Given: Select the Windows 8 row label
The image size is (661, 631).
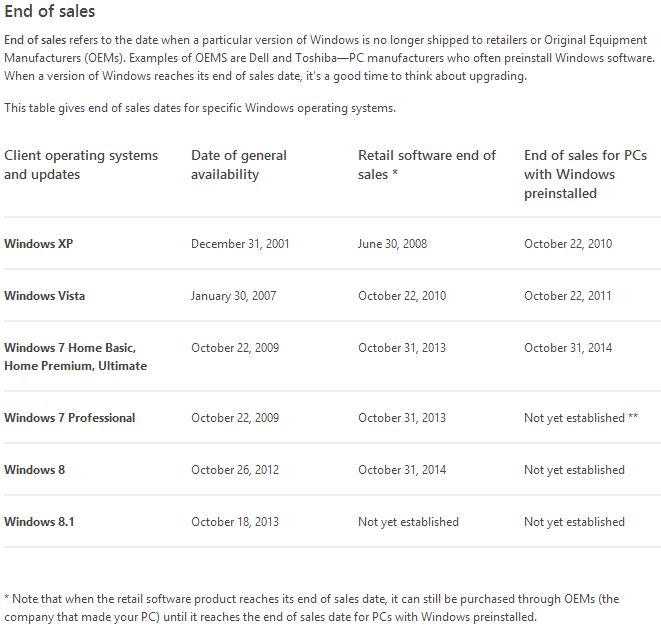Looking at the screenshot, I should (34, 470).
